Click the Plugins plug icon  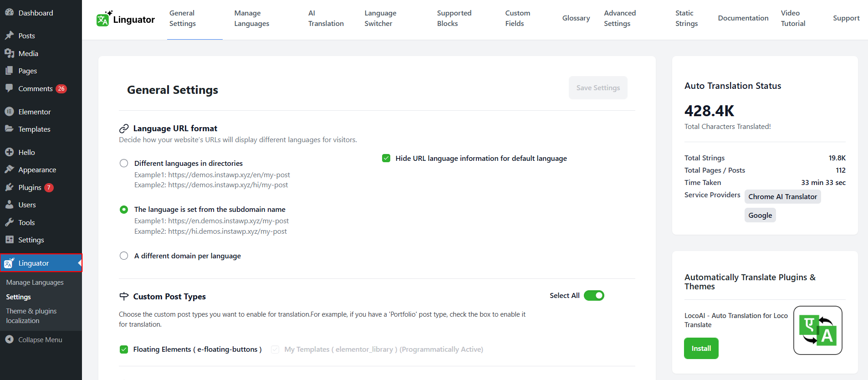coord(9,187)
